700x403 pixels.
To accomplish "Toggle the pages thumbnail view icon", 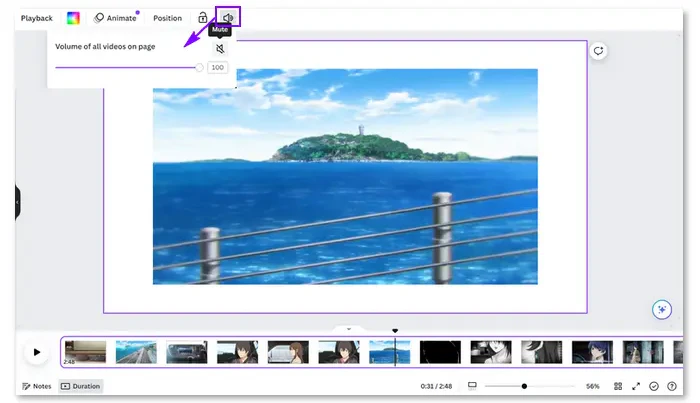I will (x=472, y=386).
